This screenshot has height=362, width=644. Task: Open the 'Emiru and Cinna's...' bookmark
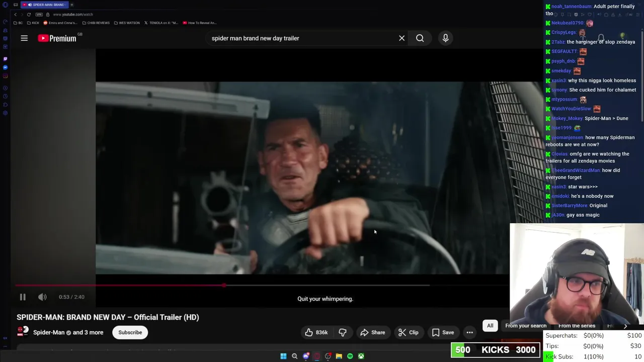tap(60, 23)
